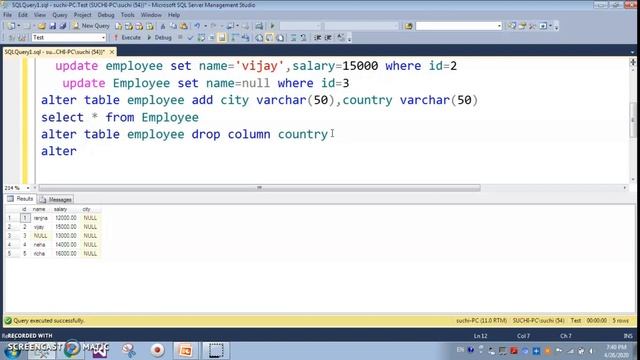Click the id column header in results
Viewport: 640px width, 360px height.
click(x=24, y=209)
